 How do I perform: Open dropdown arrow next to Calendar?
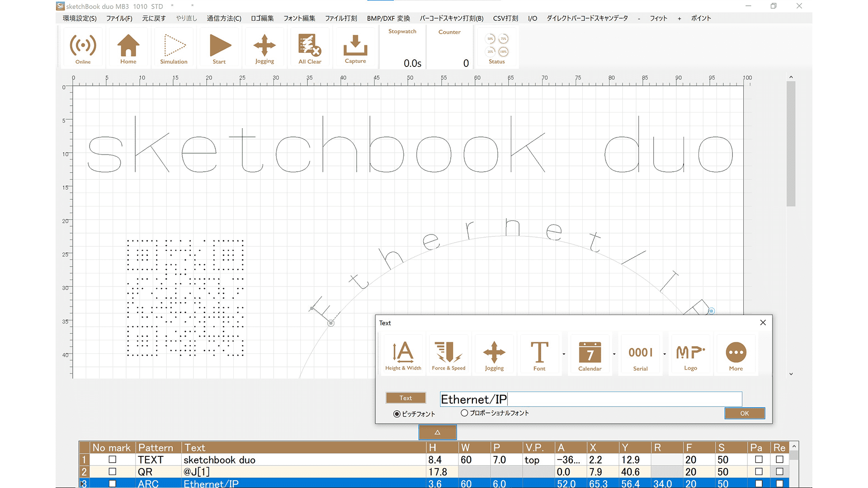coord(614,354)
